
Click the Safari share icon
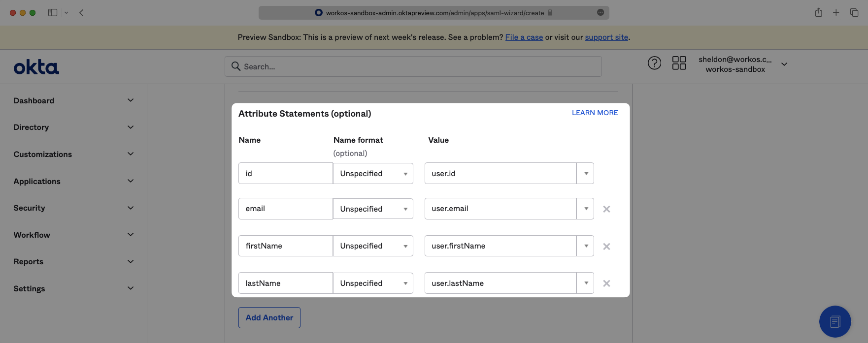coord(818,13)
